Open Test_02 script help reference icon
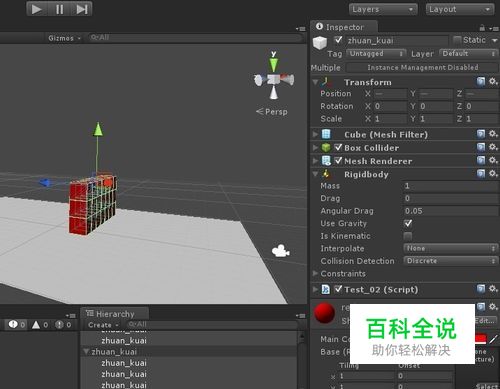The height and width of the screenshot is (389, 500). 481,289
